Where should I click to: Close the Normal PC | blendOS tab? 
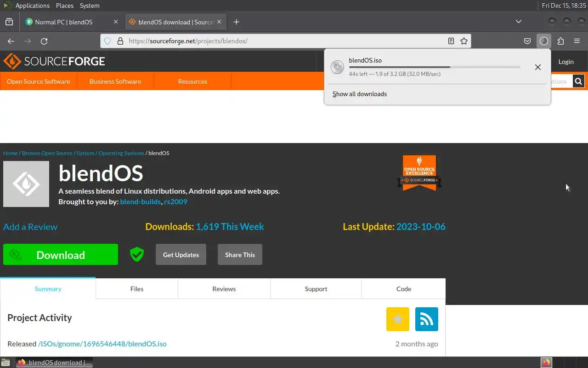click(116, 22)
